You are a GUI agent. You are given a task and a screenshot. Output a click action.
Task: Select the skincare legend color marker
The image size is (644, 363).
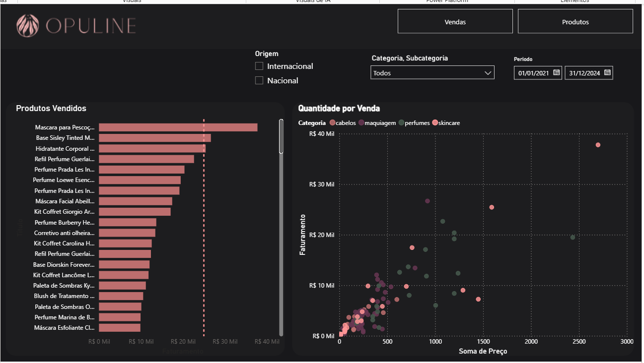click(435, 122)
